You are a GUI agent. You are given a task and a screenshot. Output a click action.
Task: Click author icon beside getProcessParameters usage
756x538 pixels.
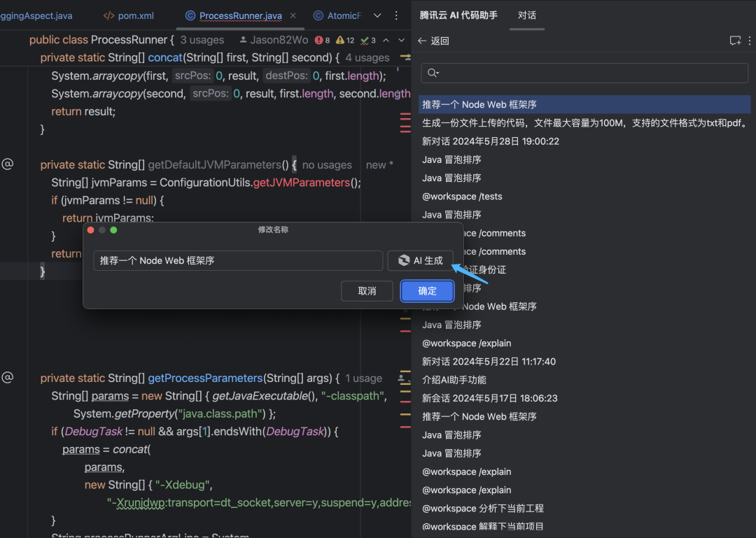[402, 378]
